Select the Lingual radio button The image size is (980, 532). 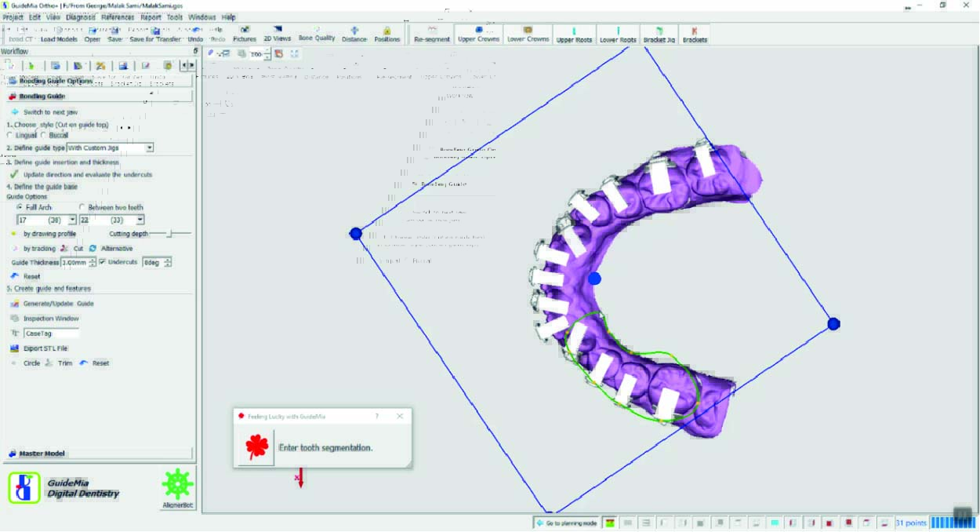(9, 135)
